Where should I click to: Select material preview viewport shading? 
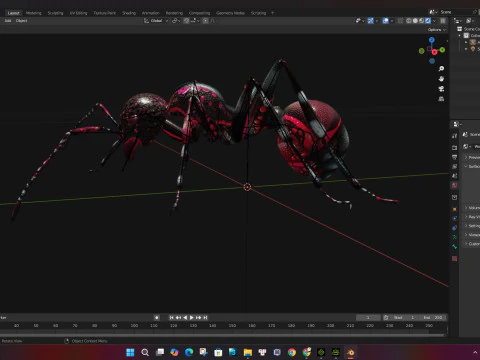click(x=421, y=21)
